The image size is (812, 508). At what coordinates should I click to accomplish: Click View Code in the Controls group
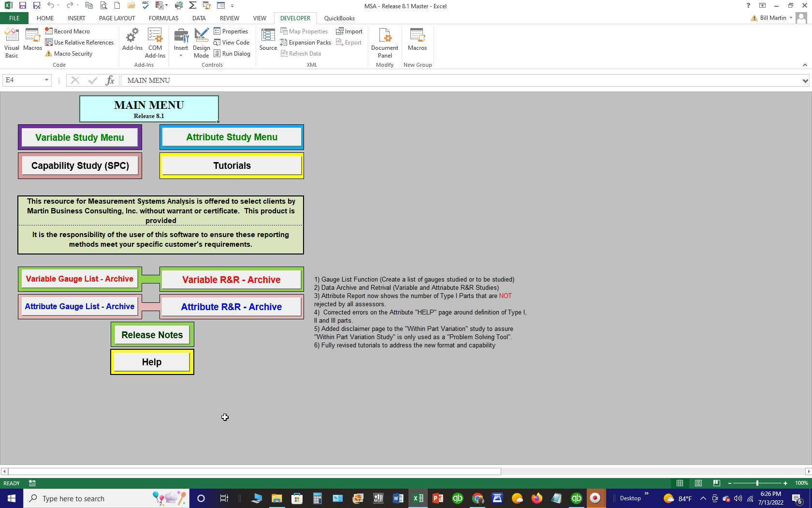click(232, 42)
